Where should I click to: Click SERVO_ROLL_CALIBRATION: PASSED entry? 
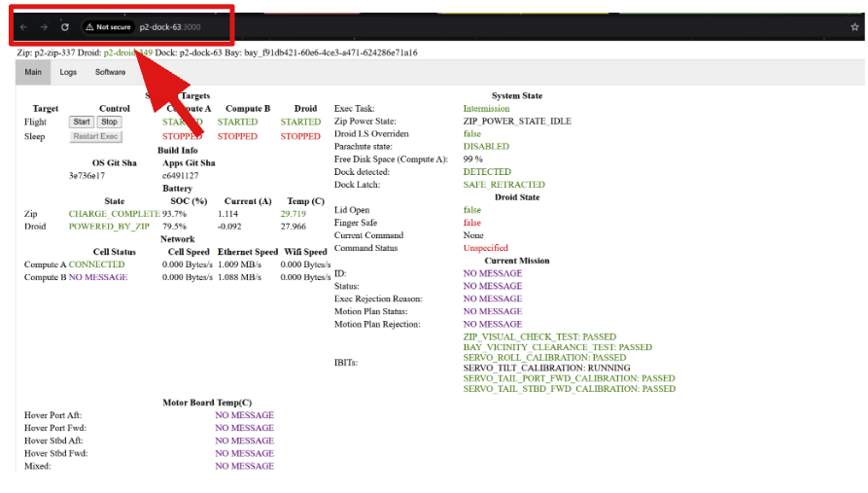(544, 358)
